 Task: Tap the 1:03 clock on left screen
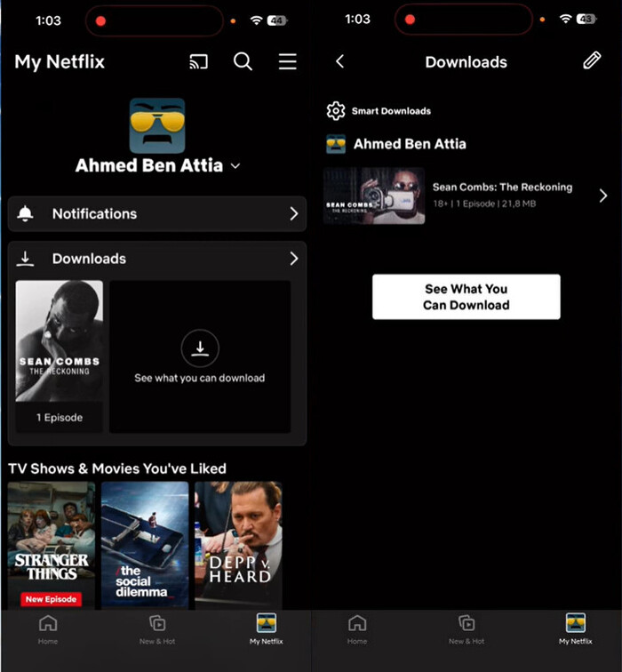pos(48,20)
